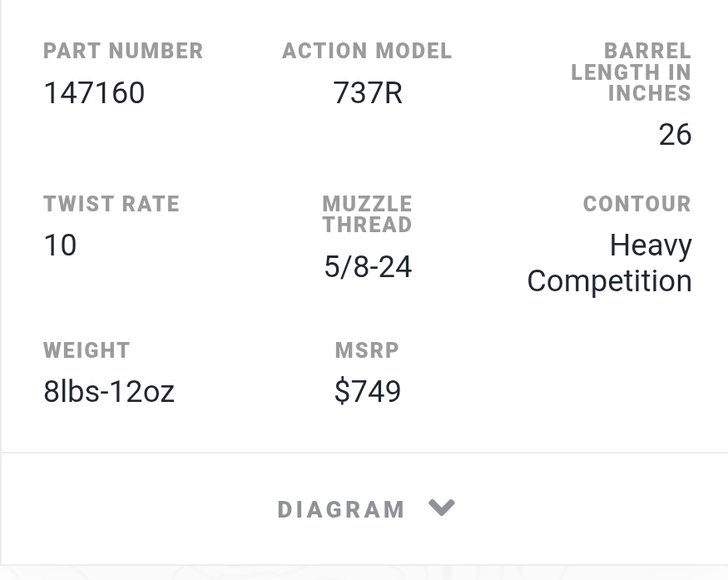
Task: Click the MSRP heading
Action: point(367,350)
